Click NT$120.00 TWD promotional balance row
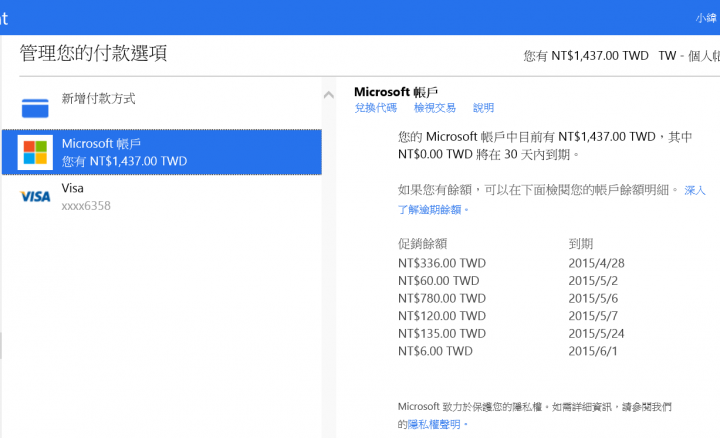The image size is (720, 438). (x=442, y=316)
